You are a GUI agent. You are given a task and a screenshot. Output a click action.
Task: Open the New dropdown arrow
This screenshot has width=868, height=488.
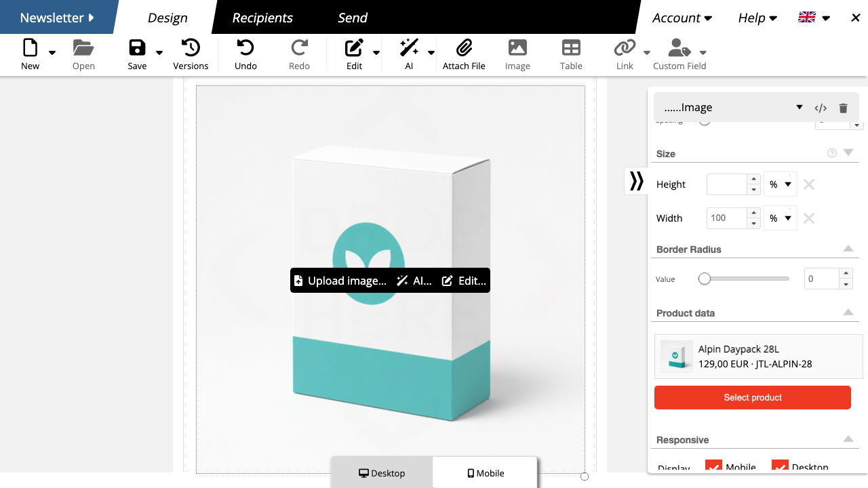pyautogui.click(x=52, y=53)
